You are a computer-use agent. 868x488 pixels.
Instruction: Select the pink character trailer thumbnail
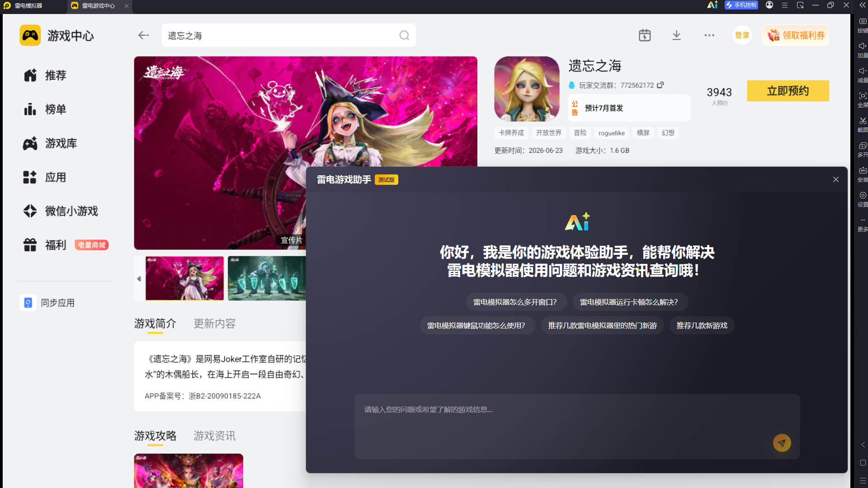[x=184, y=278]
